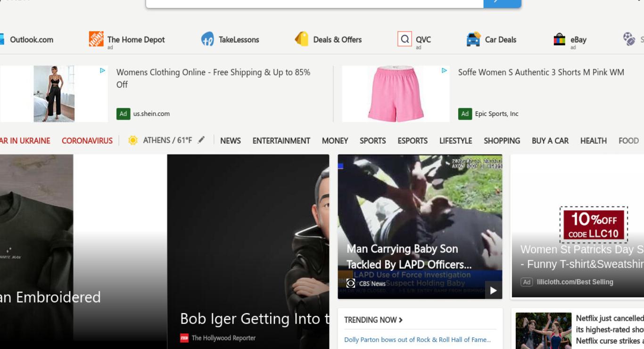Click AdChoices icon on Shein ad
644x349 pixels.
pos(102,70)
